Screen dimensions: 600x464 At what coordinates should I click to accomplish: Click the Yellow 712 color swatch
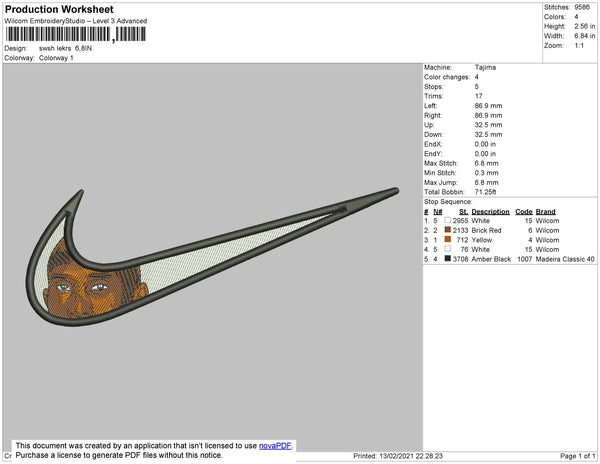[447, 239]
